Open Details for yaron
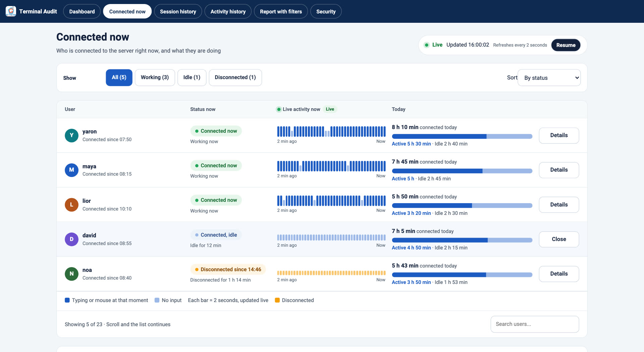644x352 pixels. coord(559,135)
